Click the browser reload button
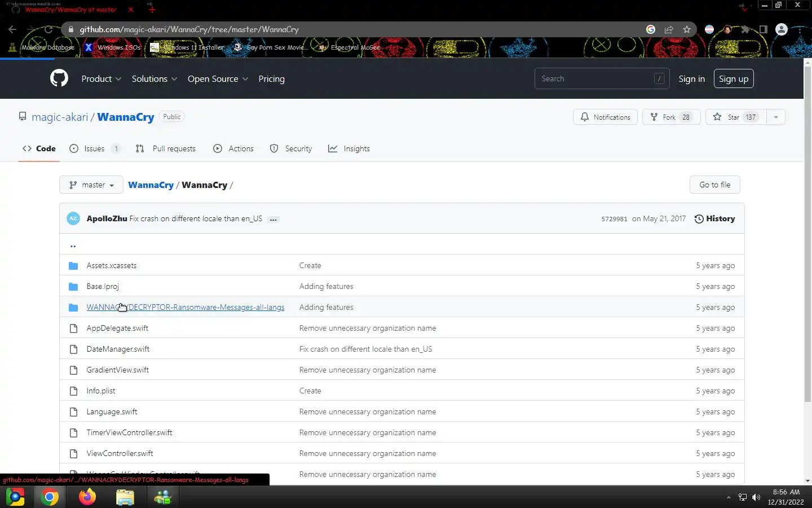 (48, 29)
